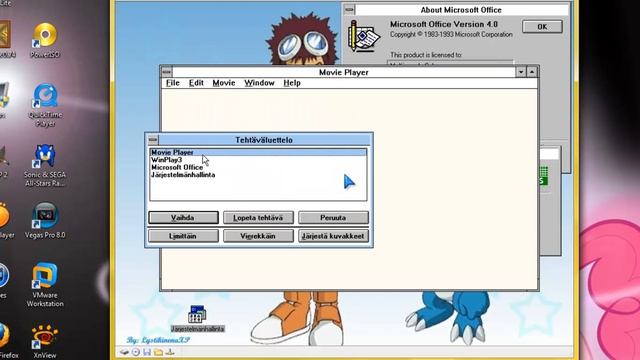The height and width of the screenshot is (360, 640).
Task: Open Sonic & SEGA All-Stars Racing shortcut
Action: coord(44,165)
